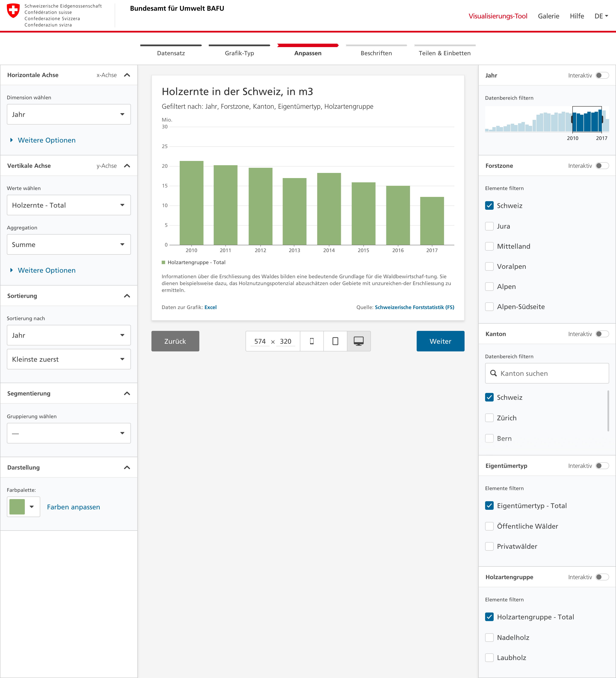The image size is (616, 678).
Task: Click the Zurück button
Action: coord(175,341)
